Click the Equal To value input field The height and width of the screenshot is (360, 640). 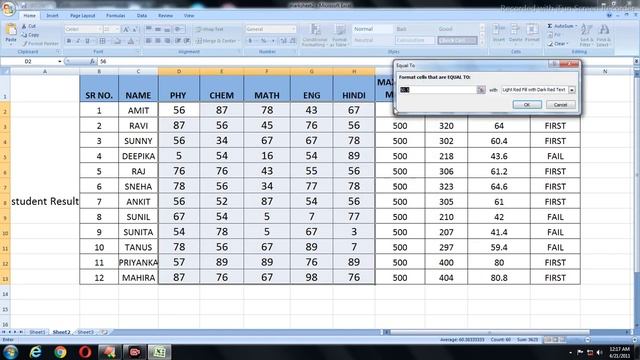coord(437,89)
